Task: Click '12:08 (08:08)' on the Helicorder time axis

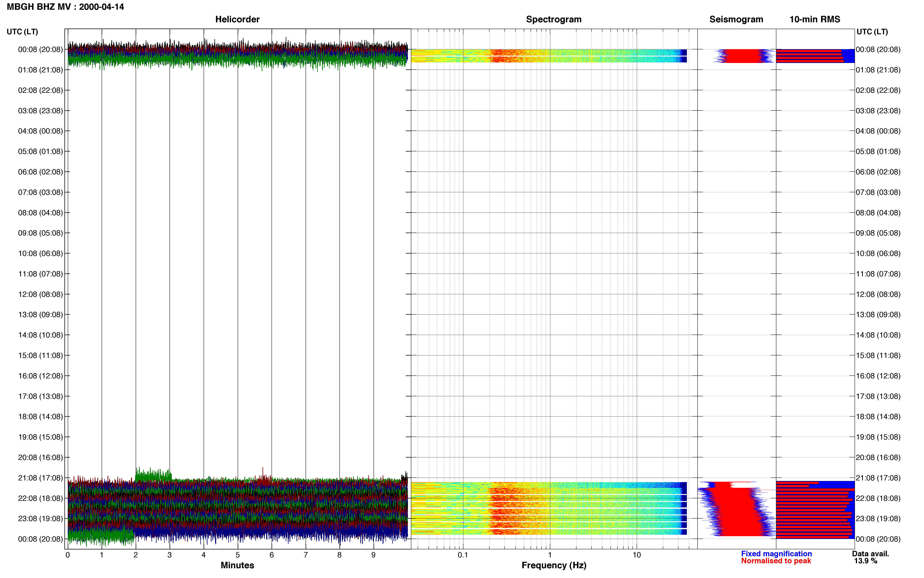Action: click(41, 294)
